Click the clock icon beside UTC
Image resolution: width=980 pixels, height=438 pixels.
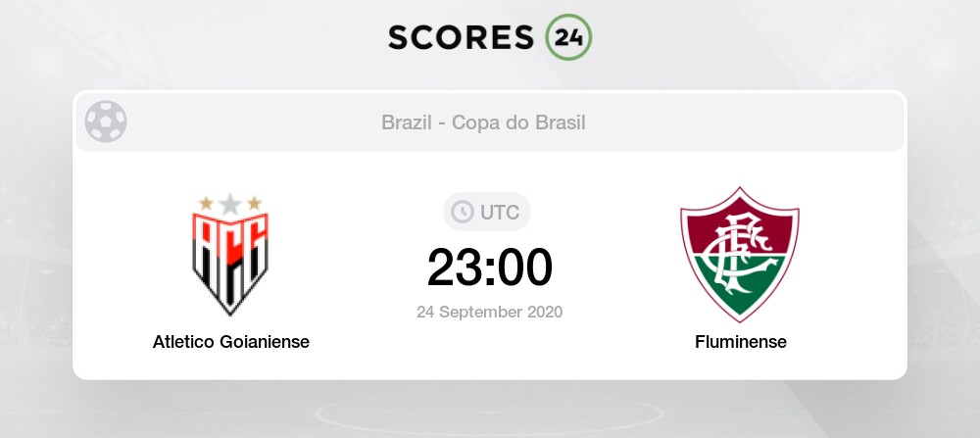(x=461, y=212)
